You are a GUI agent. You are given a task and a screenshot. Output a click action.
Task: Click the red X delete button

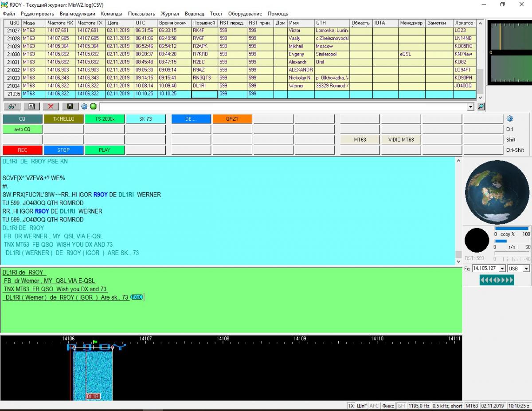(x=51, y=107)
